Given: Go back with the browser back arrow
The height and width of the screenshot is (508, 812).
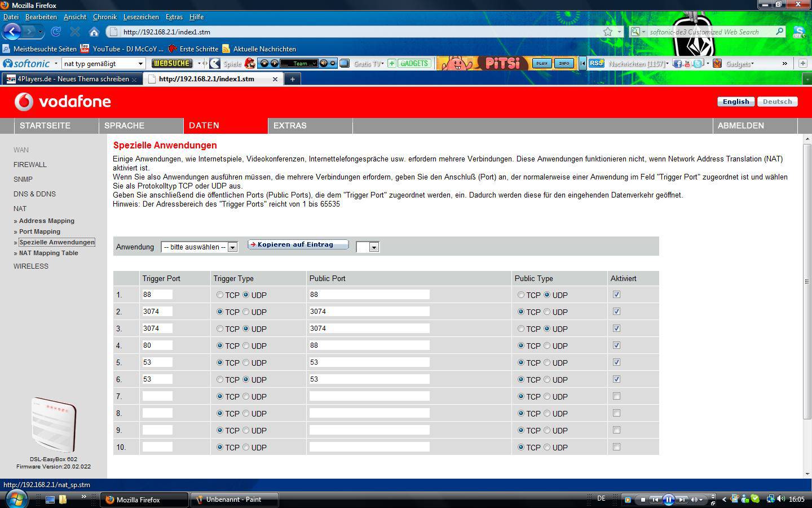Looking at the screenshot, I should click(x=12, y=32).
